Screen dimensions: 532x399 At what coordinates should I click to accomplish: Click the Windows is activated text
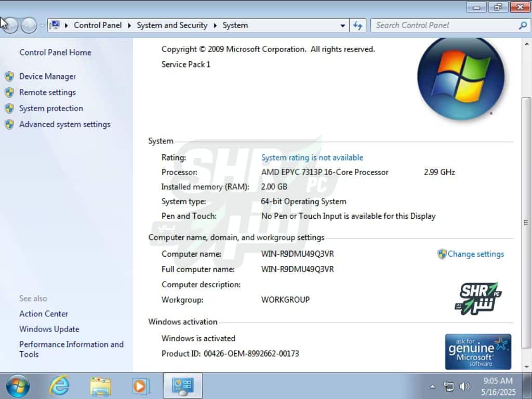point(198,338)
